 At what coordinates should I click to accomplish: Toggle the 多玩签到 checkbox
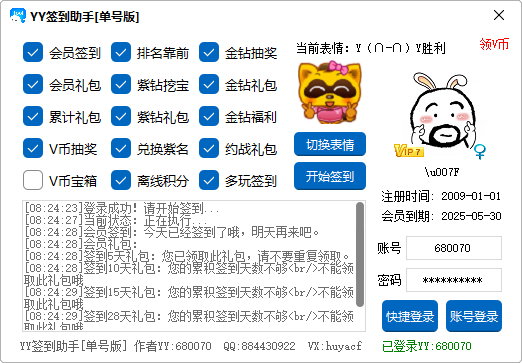click(209, 180)
